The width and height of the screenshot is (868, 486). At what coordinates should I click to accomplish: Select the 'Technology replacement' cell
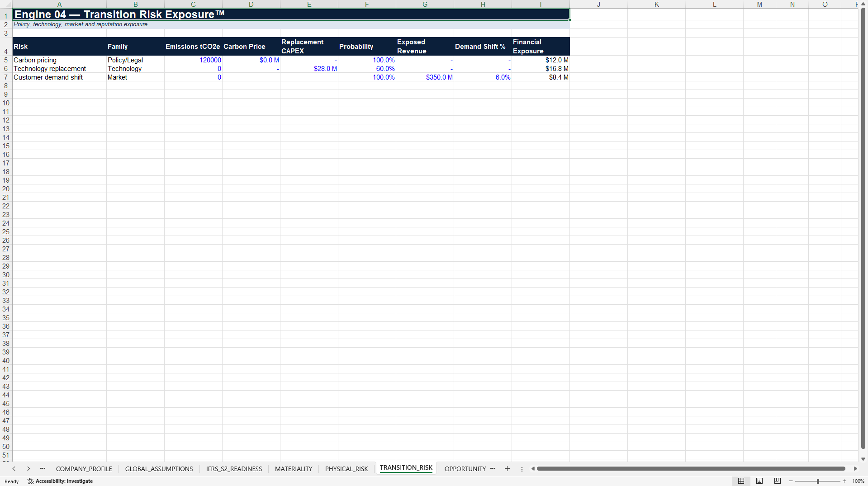click(x=59, y=69)
